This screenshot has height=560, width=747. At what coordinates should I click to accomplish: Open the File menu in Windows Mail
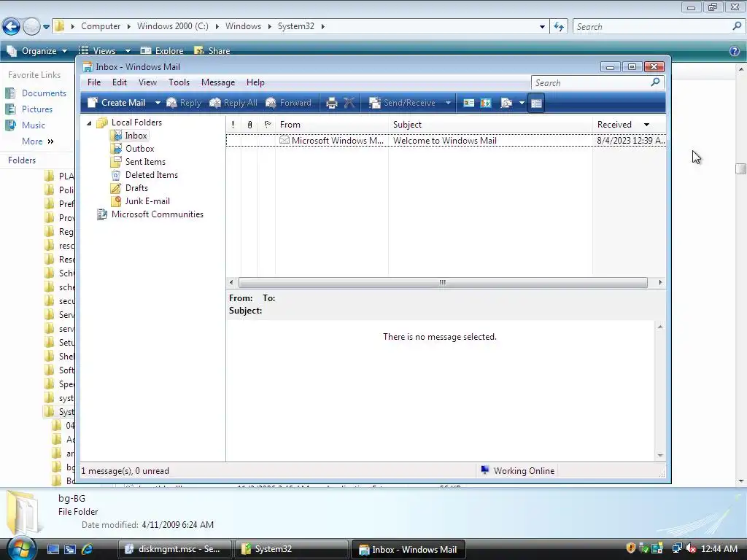(94, 82)
